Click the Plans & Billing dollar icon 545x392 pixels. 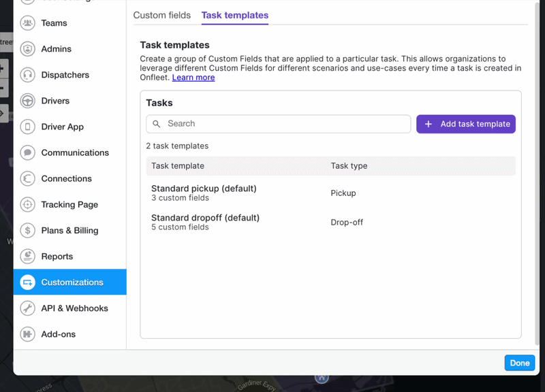click(x=27, y=230)
